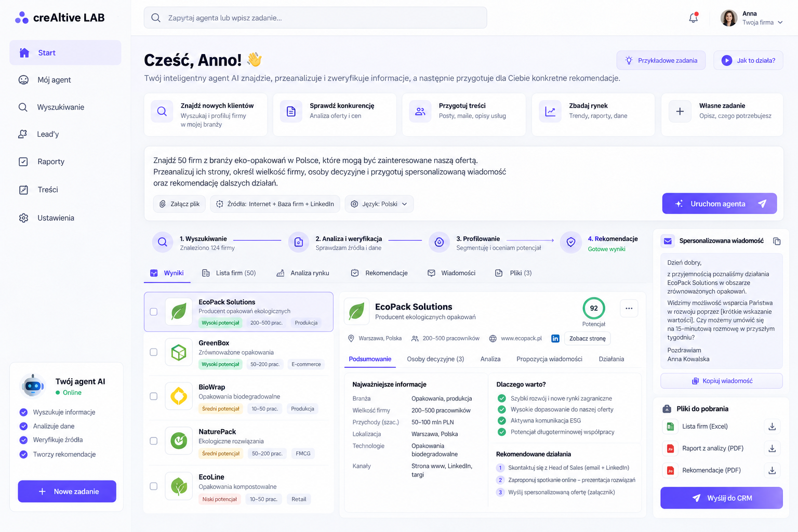Click the Załącz plik attachment button
Screen dimensions: 798x532
[x=180, y=204]
